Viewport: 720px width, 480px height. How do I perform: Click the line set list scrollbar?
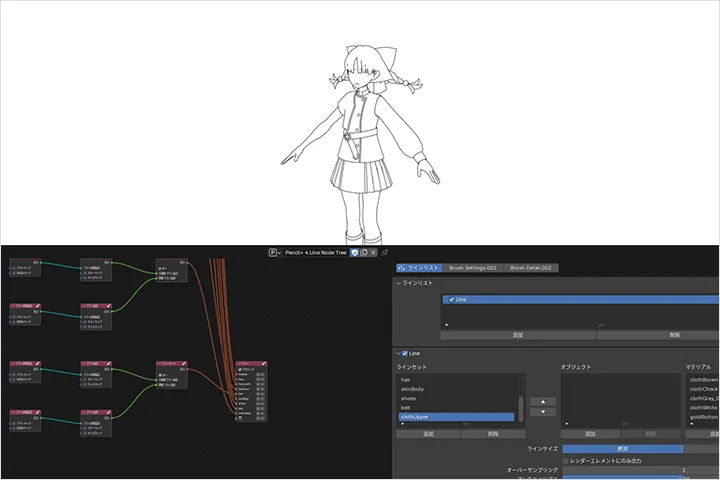coord(521,408)
